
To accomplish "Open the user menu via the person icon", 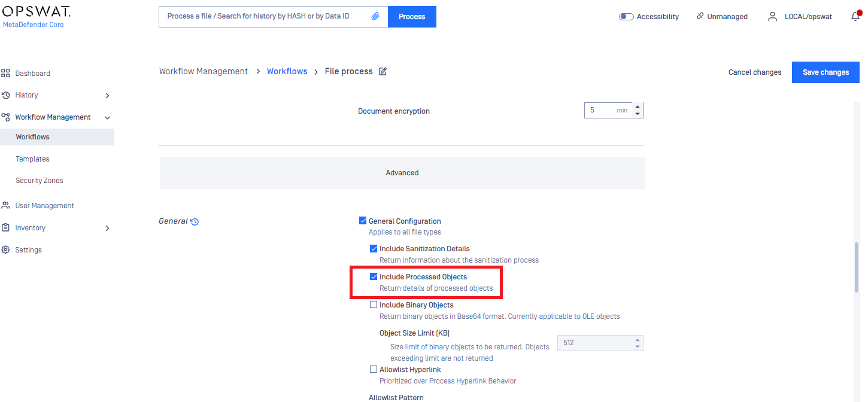I will (772, 16).
